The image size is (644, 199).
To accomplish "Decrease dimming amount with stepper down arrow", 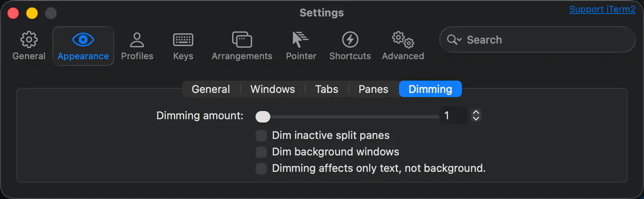I will 476,119.
